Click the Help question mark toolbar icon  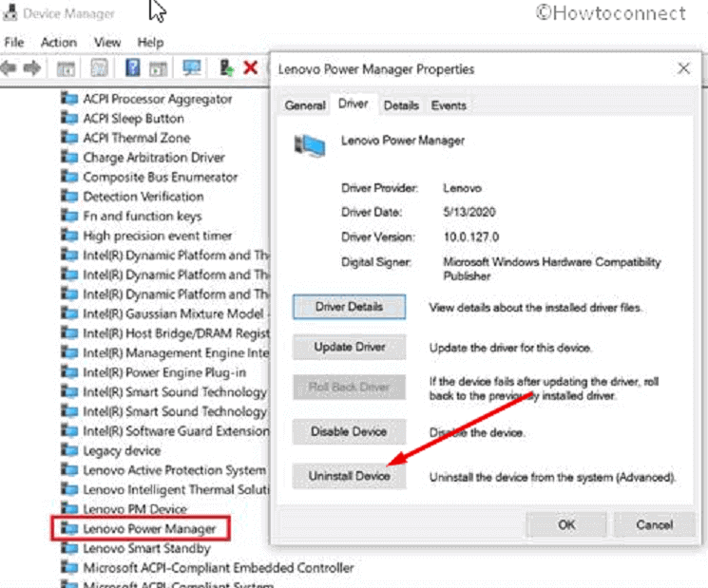click(132, 68)
